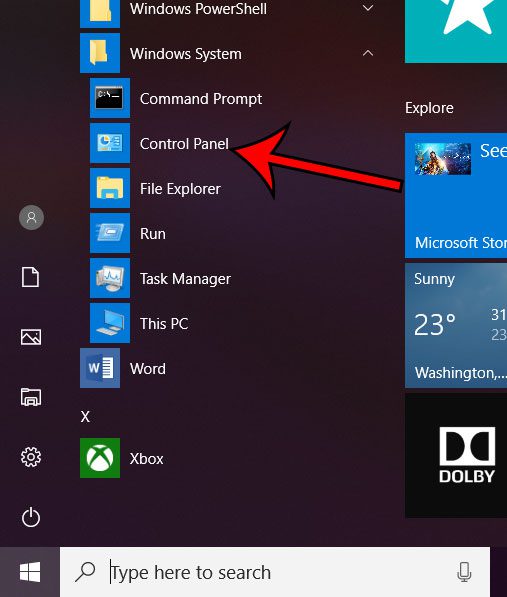Click the microphone icon in search box

click(464, 572)
